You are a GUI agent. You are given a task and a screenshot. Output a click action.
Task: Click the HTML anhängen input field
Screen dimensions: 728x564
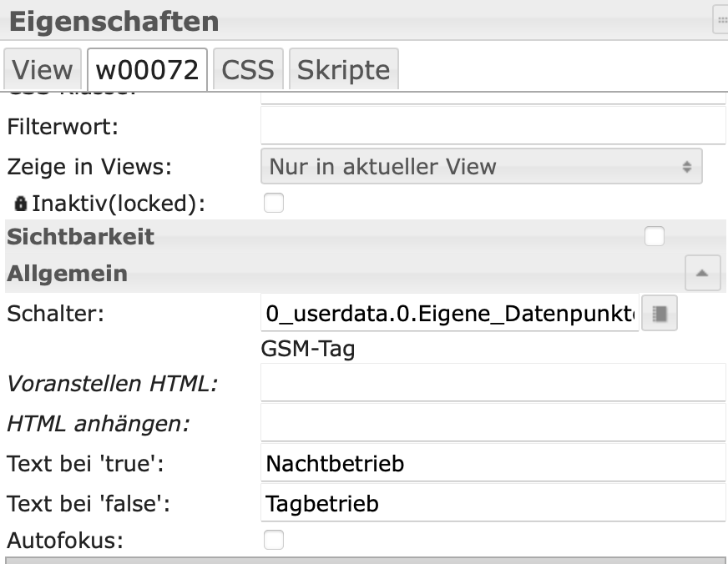(x=493, y=423)
